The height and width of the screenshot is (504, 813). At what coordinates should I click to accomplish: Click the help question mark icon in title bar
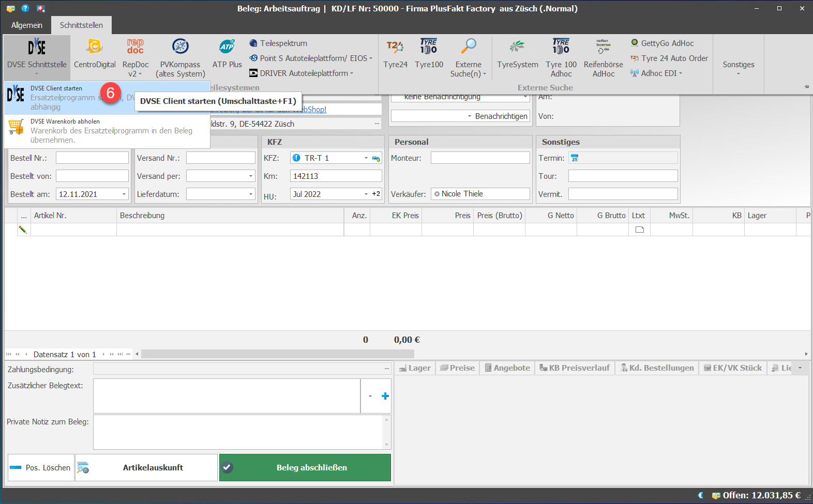click(x=25, y=8)
